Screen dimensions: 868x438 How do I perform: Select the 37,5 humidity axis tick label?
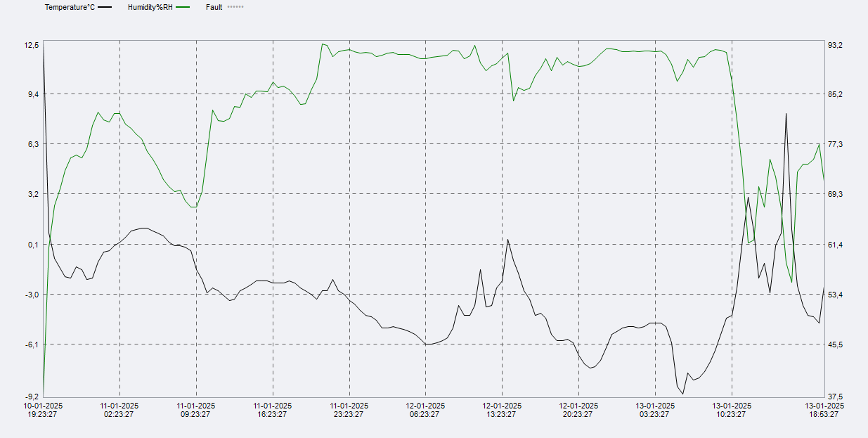click(835, 397)
